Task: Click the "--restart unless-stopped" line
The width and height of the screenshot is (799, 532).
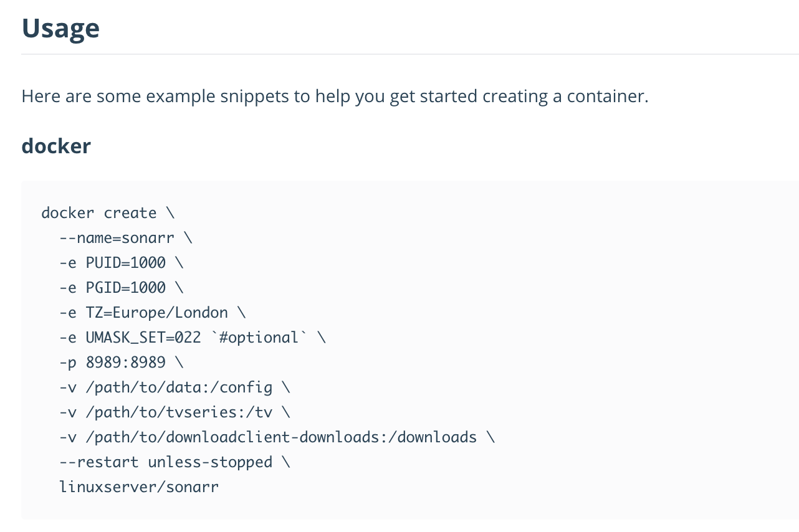Action: pyautogui.click(x=165, y=462)
